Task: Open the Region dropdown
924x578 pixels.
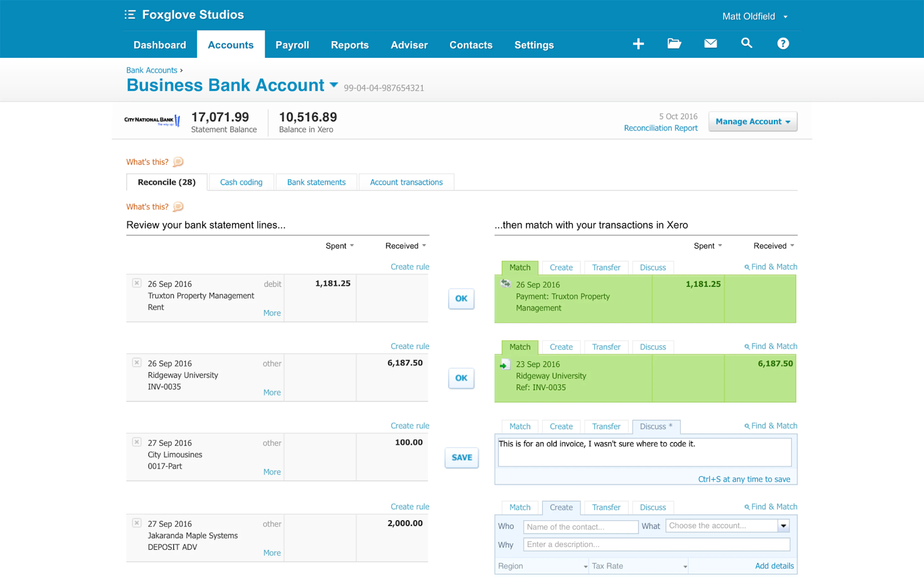Action: coord(542,566)
